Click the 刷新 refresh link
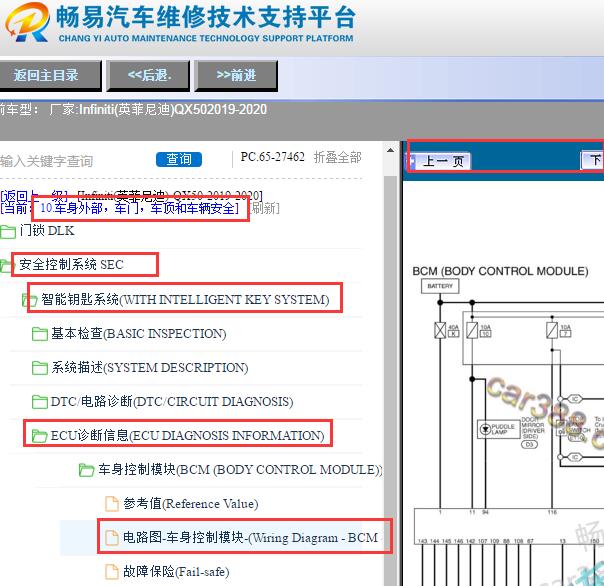604x586 pixels. (264, 208)
